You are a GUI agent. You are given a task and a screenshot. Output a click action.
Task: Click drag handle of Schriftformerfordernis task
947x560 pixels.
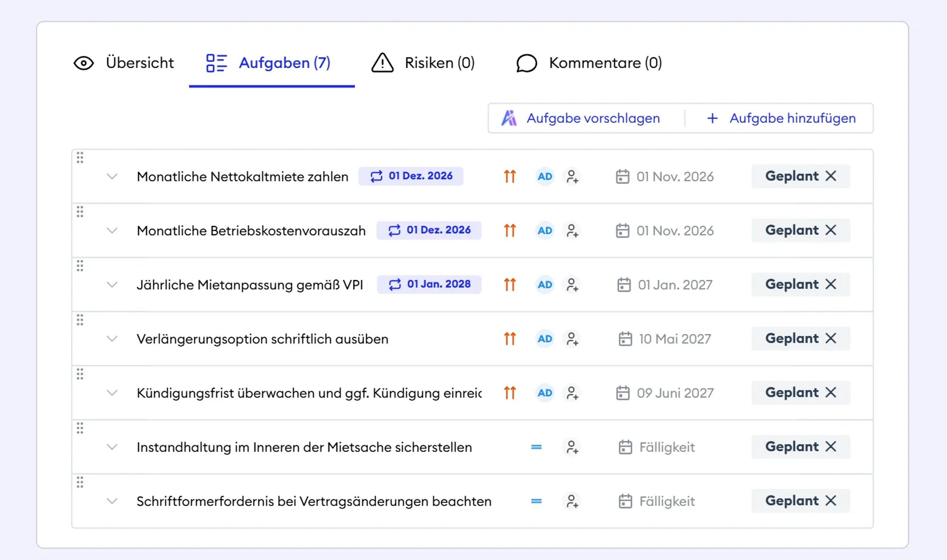click(x=80, y=482)
